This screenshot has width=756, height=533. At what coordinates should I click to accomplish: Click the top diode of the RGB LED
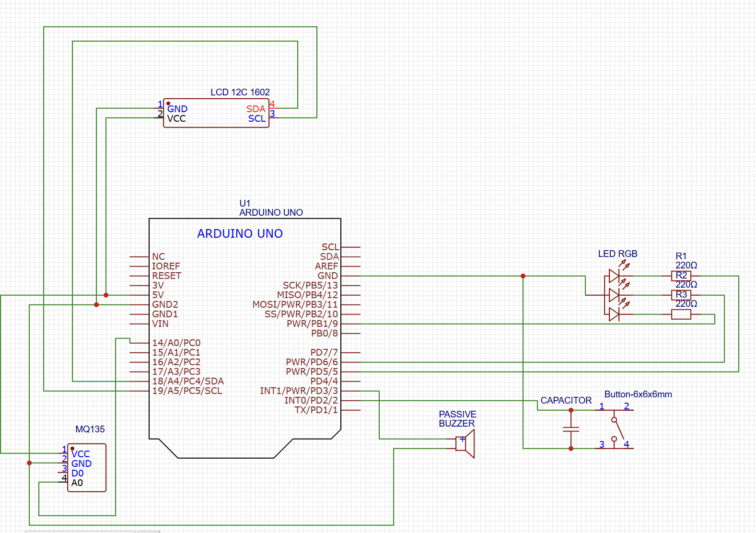[x=614, y=276]
